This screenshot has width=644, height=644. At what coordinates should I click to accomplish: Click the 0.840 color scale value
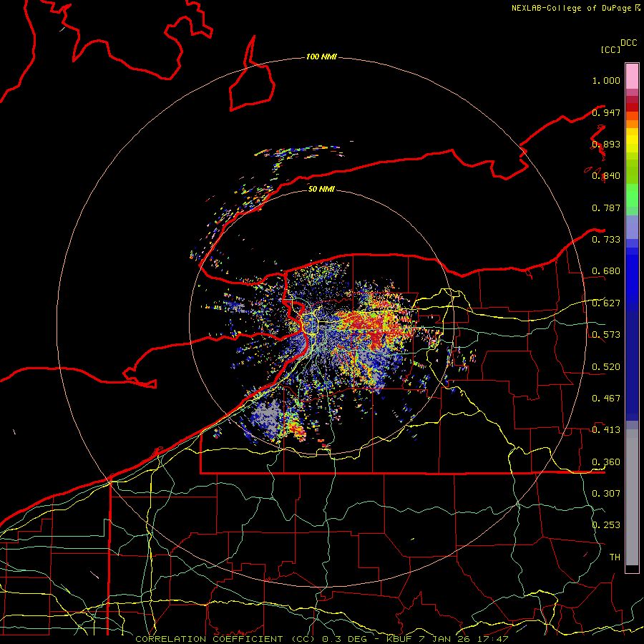click(x=606, y=176)
